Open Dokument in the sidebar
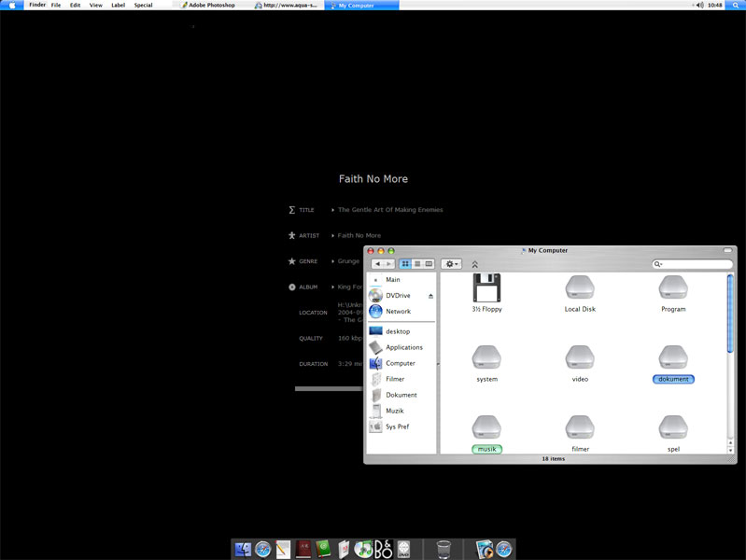This screenshot has height=560, width=746. [401, 395]
